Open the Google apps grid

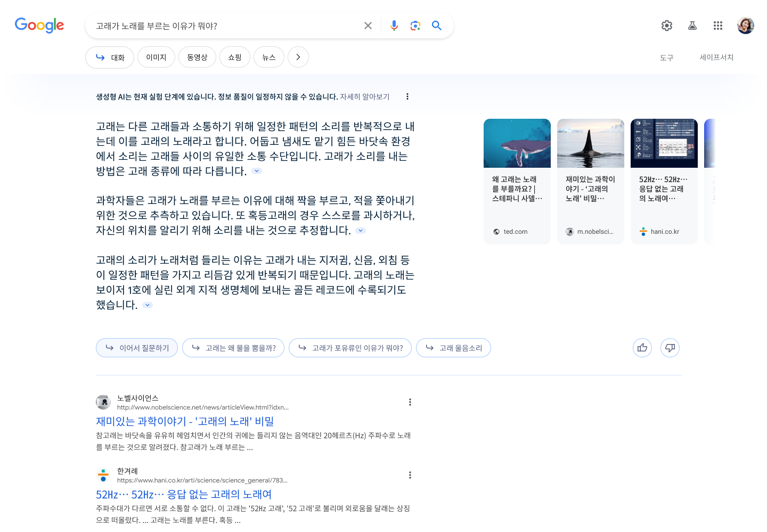point(717,25)
